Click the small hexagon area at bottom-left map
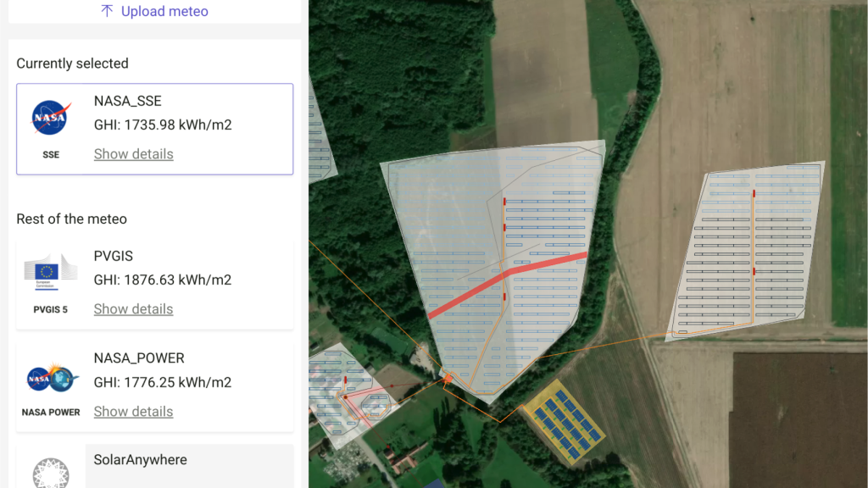The height and width of the screenshot is (488, 868). [x=376, y=406]
